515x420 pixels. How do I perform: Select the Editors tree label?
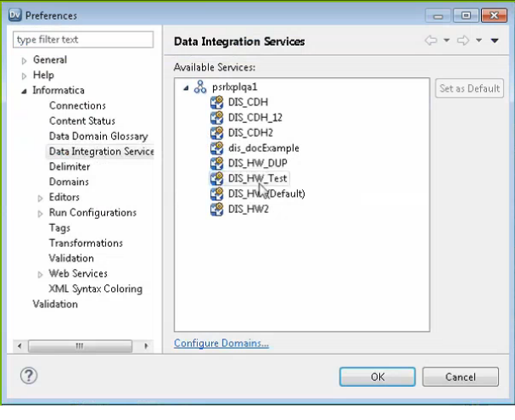tap(64, 197)
